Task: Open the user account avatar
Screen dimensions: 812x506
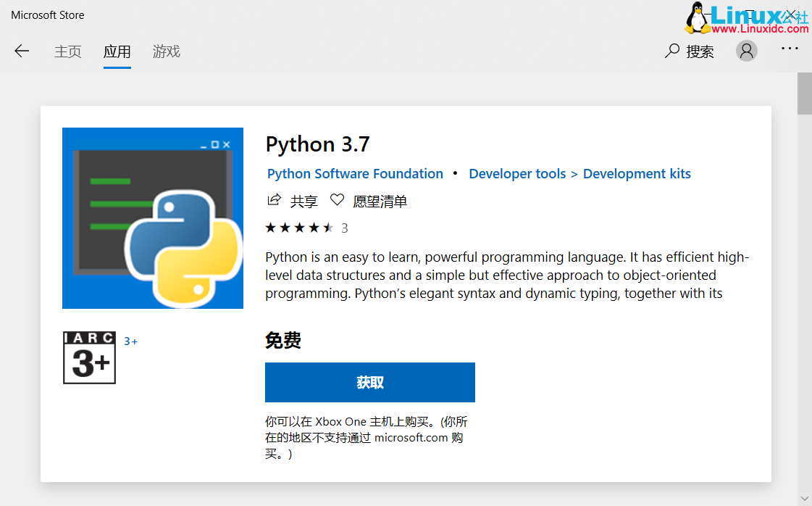Action: click(x=746, y=51)
